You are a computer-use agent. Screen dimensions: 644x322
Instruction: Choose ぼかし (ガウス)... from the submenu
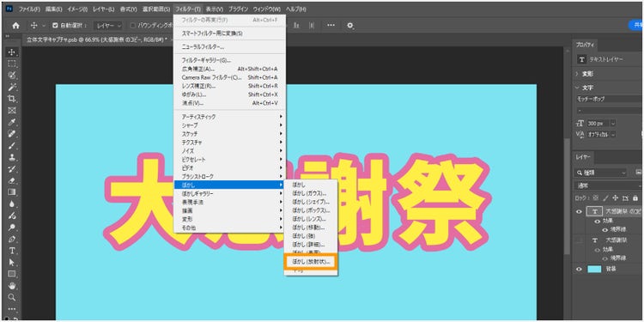tap(311, 193)
